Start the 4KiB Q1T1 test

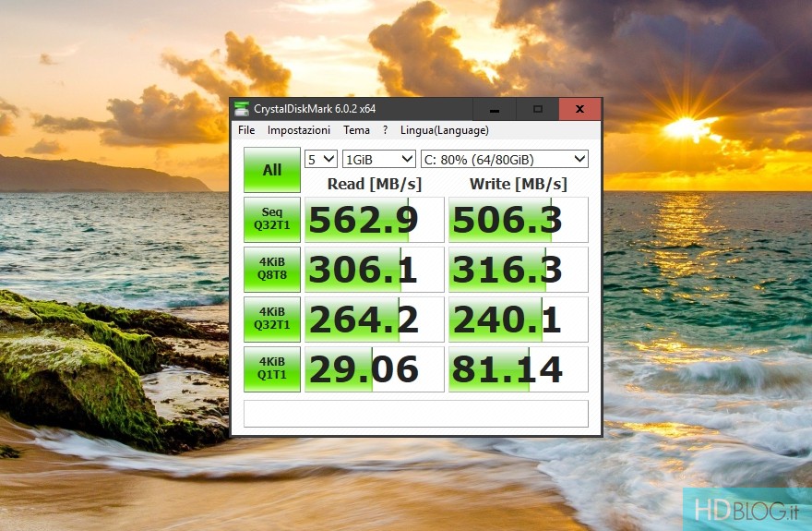(272, 368)
